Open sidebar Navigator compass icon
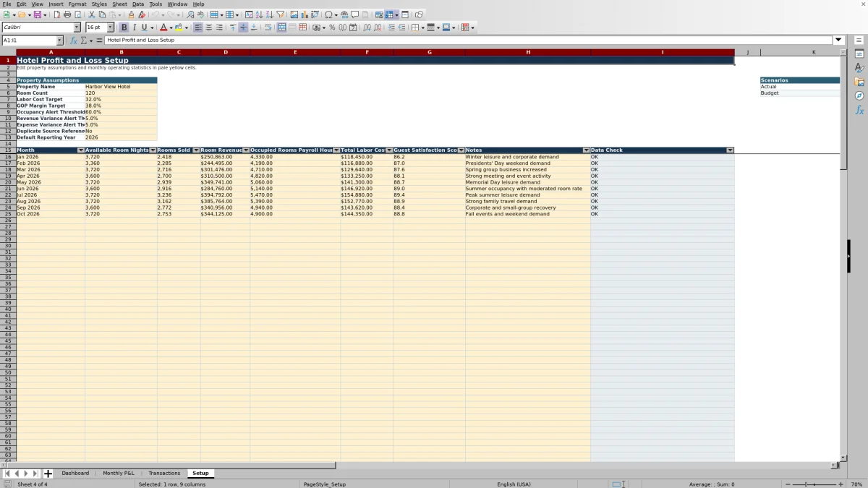The height and width of the screenshot is (488, 868). pyautogui.click(x=859, y=95)
